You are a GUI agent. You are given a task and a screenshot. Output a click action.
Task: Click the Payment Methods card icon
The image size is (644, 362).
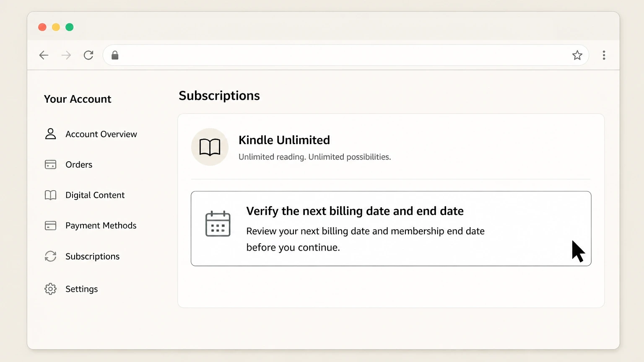pyautogui.click(x=50, y=226)
